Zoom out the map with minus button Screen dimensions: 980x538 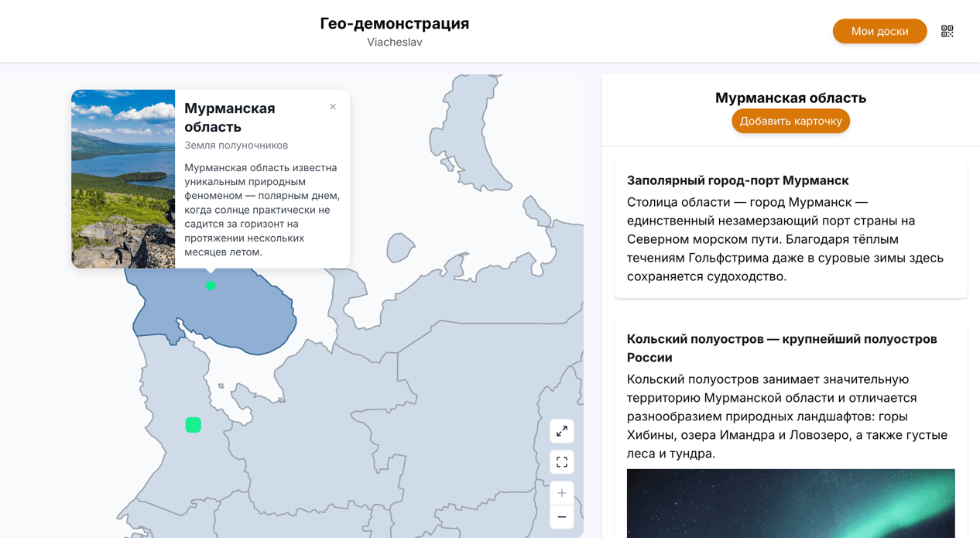click(x=562, y=517)
